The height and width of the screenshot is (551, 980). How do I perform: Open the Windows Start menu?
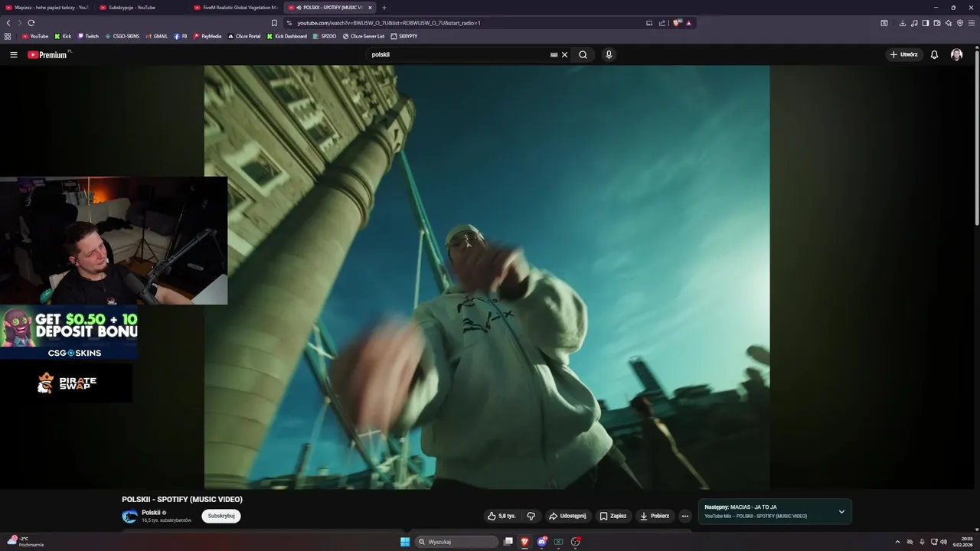click(405, 542)
